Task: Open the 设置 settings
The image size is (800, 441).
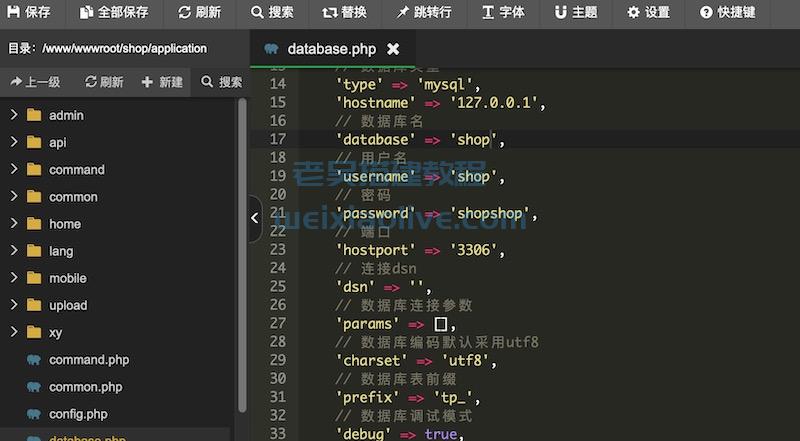Action: coord(648,12)
